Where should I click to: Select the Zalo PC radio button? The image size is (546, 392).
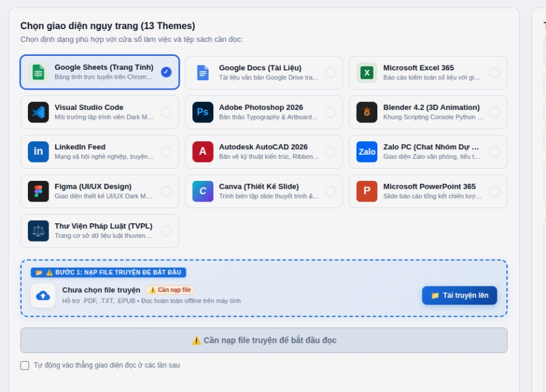pos(494,152)
